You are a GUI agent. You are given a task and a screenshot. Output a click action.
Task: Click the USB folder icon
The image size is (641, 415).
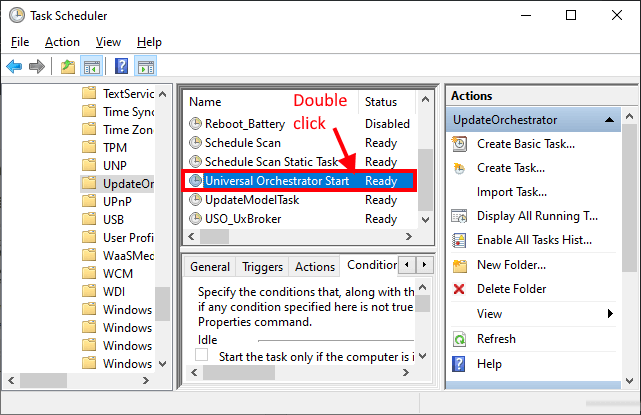click(x=89, y=219)
